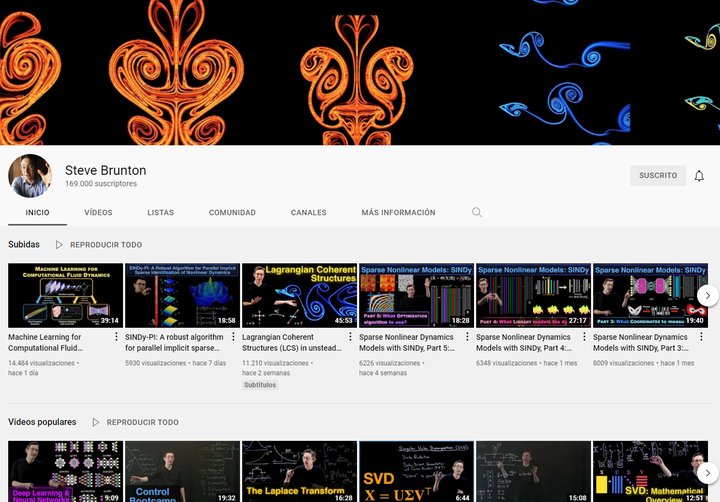The width and height of the screenshot is (720, 502).
Task: Open Machine Learning for CFD thumbnail
Action: click(x=65, y=295)
